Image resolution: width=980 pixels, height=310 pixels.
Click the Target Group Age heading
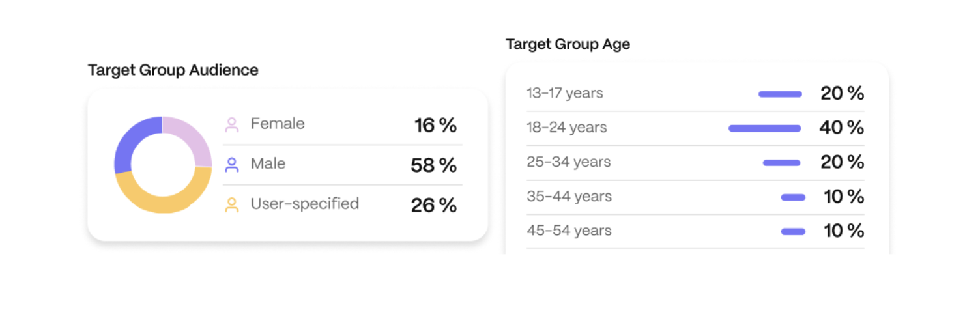tap(568, 44)
